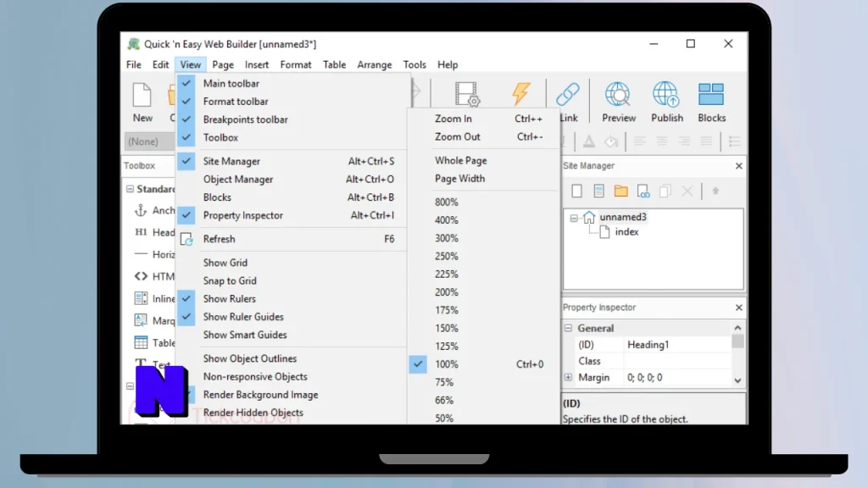Click the lightning bolt toolbar icon
The height and width of the screenshot is (488, 868).
[x=521, y=94]
